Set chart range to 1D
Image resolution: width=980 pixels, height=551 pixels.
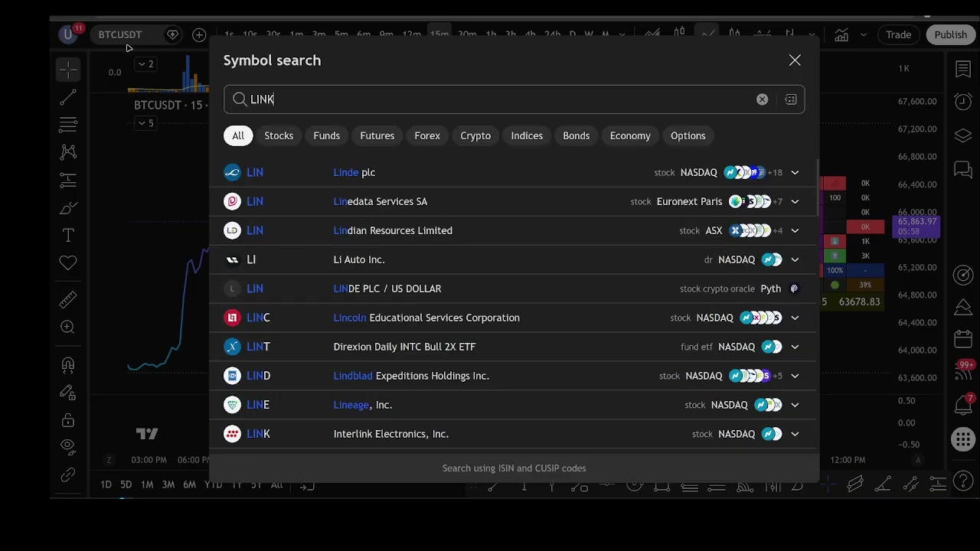click(x=106, y=484)
